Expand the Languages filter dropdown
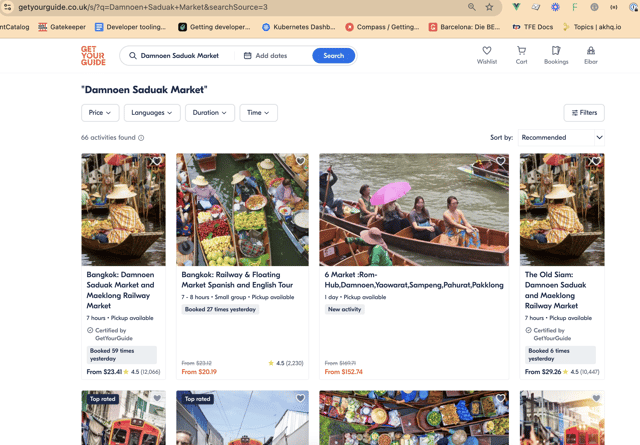Viewport: 640px width, 445px height. [152, 113]
